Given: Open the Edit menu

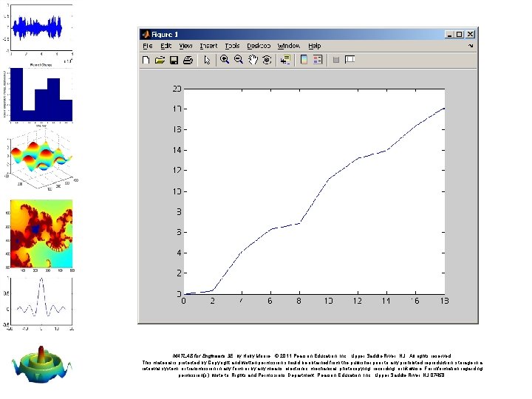Looking at the screenshot, I should pos(166,46).
